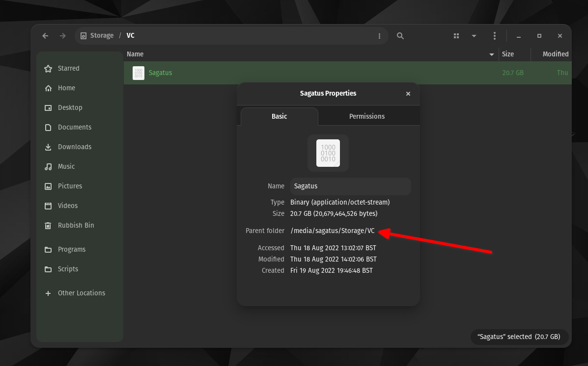Open file search with the magnifier icon

pos(400,36)
